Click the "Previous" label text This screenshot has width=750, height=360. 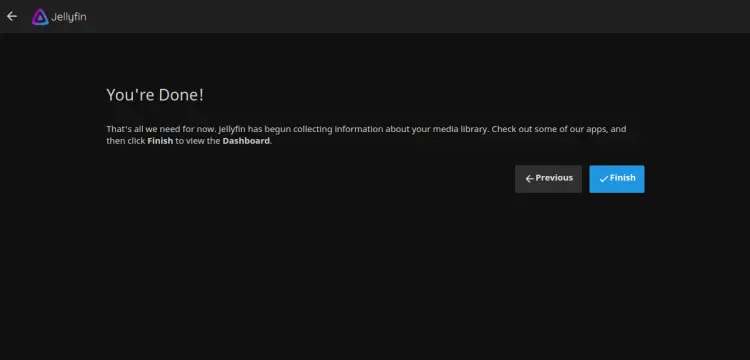[x=554, y=178]
